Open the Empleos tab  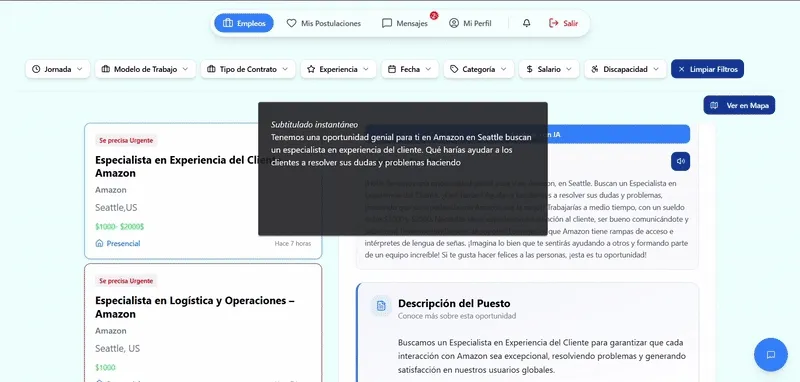point(243,23)
